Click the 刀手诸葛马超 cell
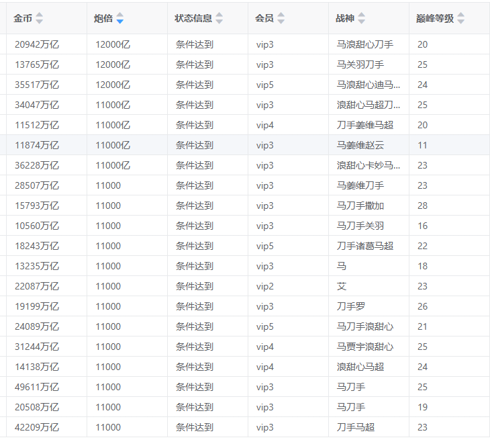The width and height of the screenshot is (490, 448). click(365, 246)
